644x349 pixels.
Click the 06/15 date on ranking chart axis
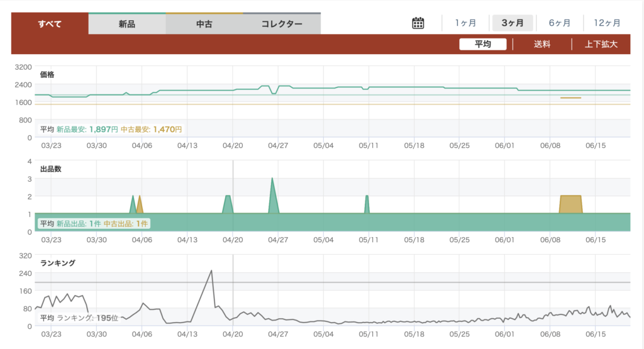tap(596, 334)
